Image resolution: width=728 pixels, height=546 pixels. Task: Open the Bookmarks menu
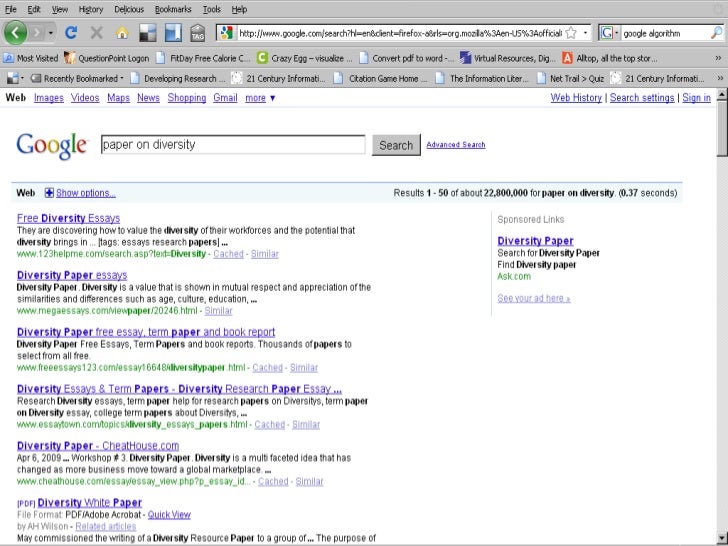[x=173, y=9]
